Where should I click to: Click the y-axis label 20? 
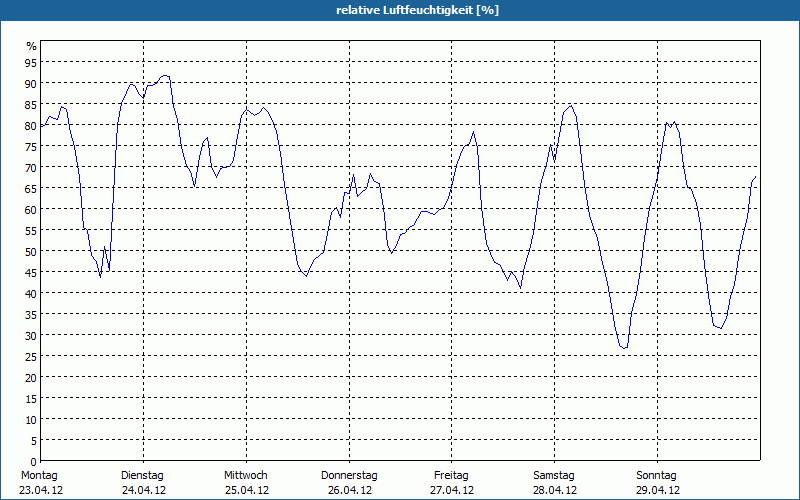coord(31,378)
